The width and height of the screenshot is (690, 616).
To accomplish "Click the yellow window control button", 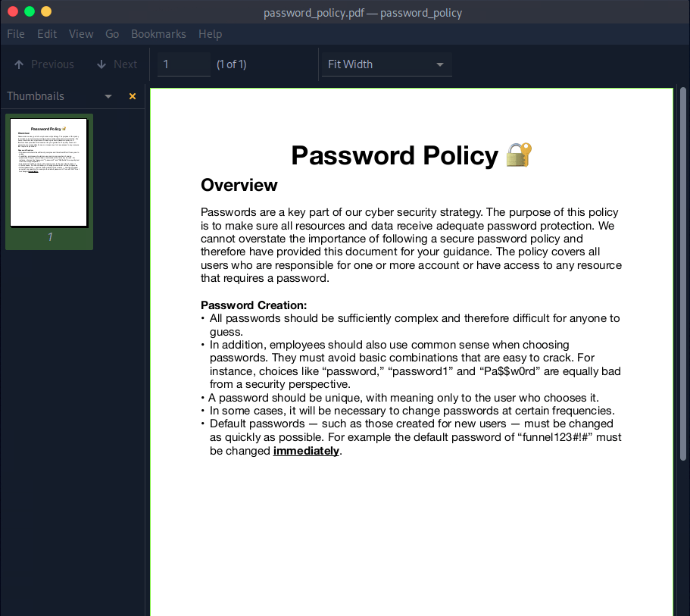I will (x=46, y=11).
